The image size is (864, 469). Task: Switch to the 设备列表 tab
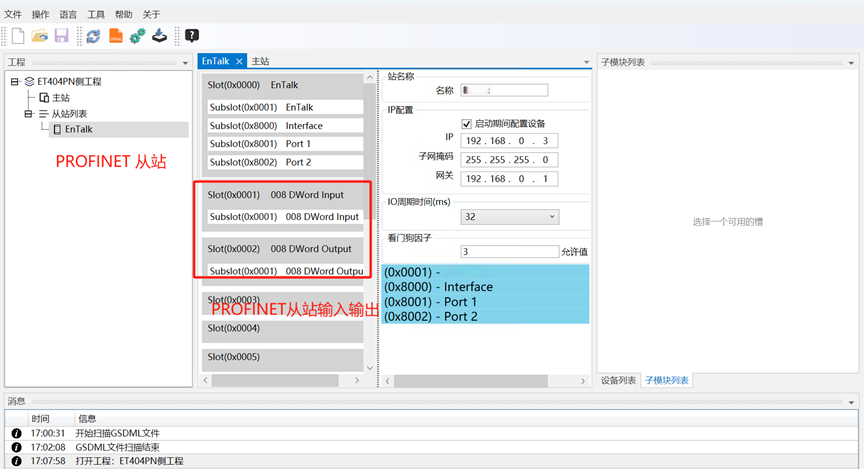[618, 380]
